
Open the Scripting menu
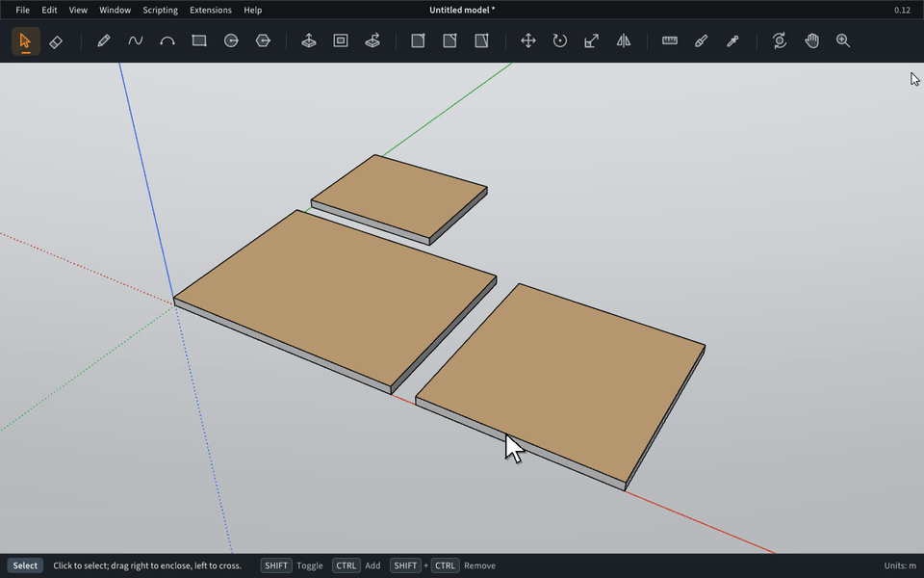(x=161, y=10)
